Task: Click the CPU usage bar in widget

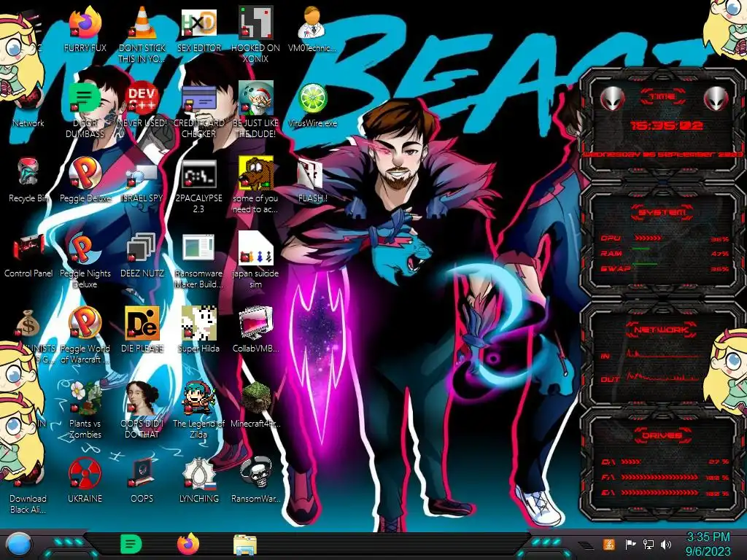Action: point(648,238)
